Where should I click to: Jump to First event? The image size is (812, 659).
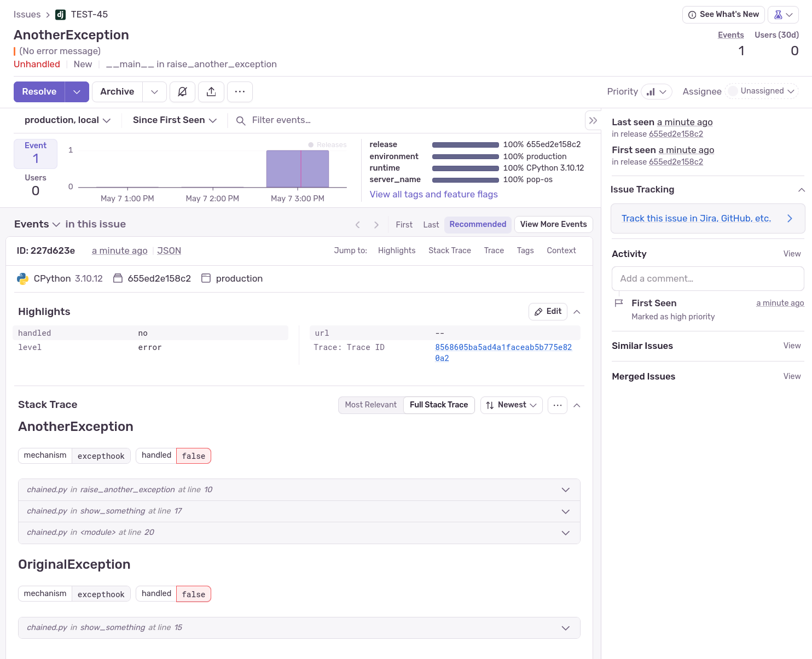coord(404,225)
